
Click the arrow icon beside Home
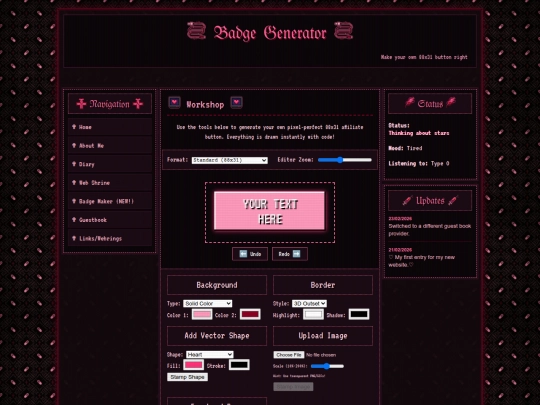[74, 127]
